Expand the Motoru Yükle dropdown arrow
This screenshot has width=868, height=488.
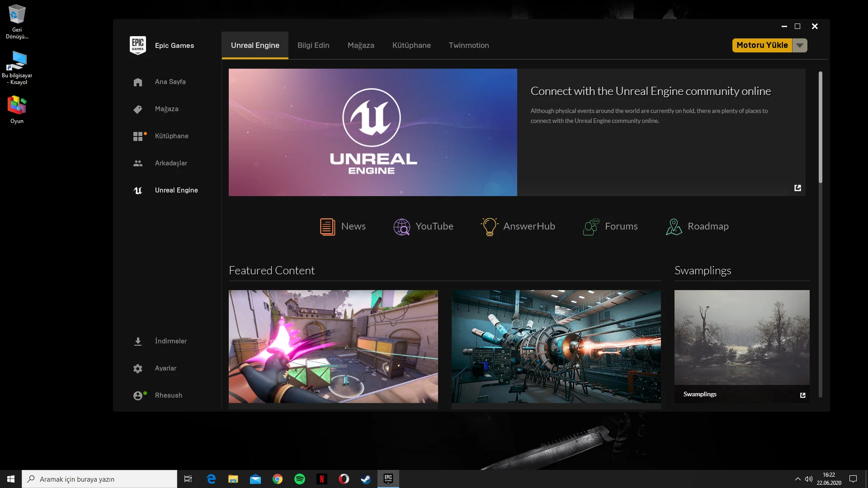[x=800, y=45]
